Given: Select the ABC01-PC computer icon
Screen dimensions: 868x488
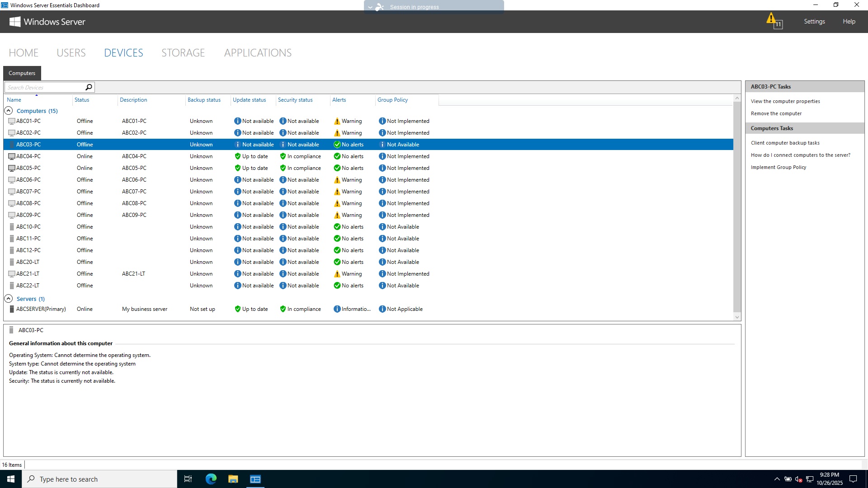Looking at the screenshot, I should pos(12,121).
